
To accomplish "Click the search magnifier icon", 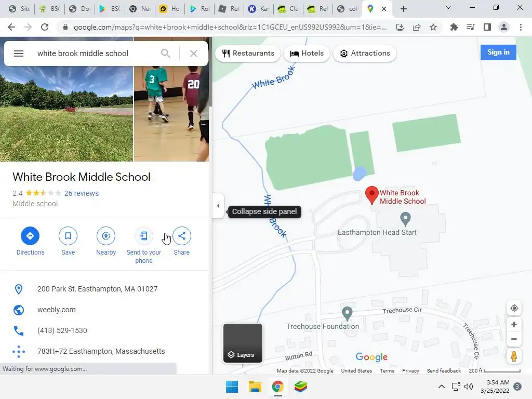I will pyautogui.click(x=166, y=54).
